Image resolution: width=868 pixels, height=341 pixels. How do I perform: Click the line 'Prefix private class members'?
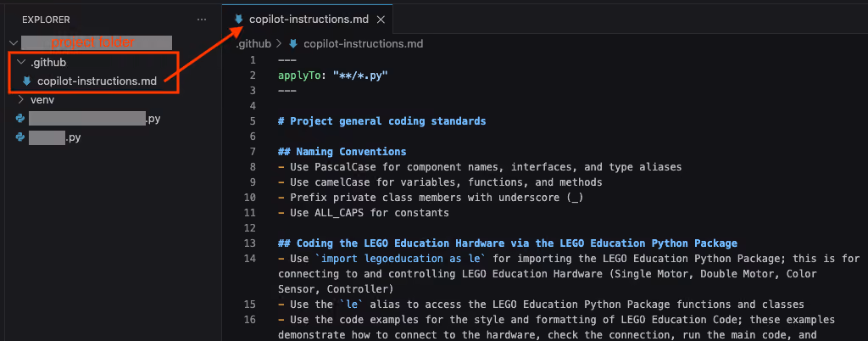(x=431, y=197)
